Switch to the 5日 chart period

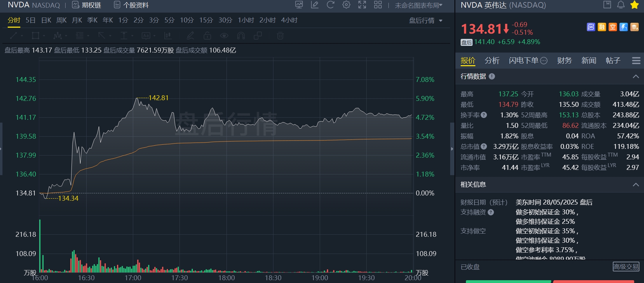click(30, 20)
